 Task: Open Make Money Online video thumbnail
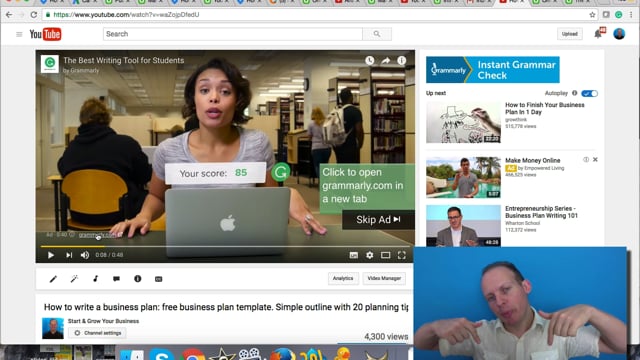click(x=463, y=177)
